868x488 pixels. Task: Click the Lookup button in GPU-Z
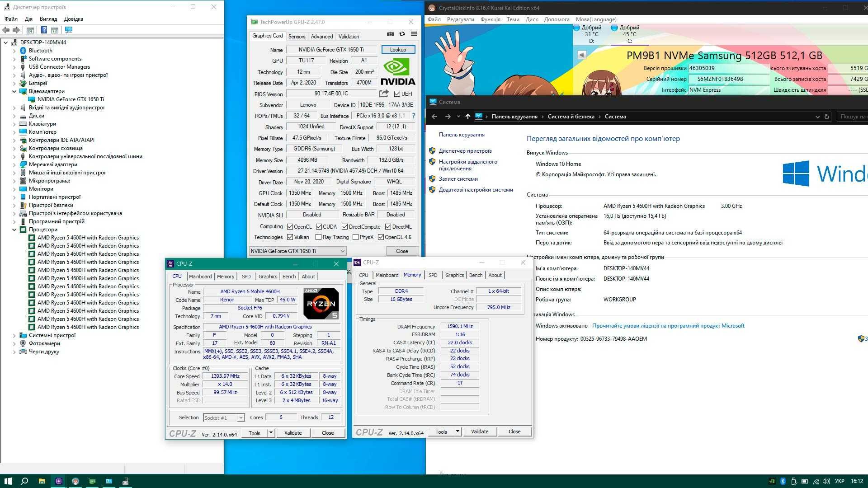(x=398, y=50)
